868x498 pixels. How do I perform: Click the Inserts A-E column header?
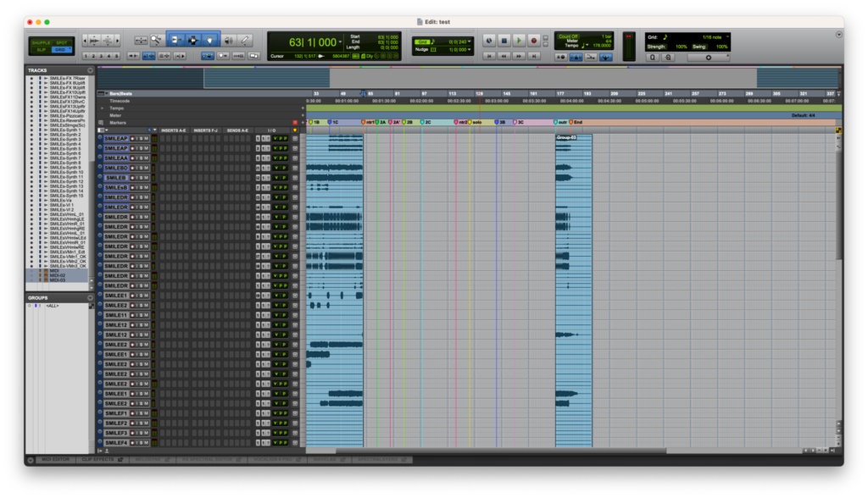coord(174,130)
